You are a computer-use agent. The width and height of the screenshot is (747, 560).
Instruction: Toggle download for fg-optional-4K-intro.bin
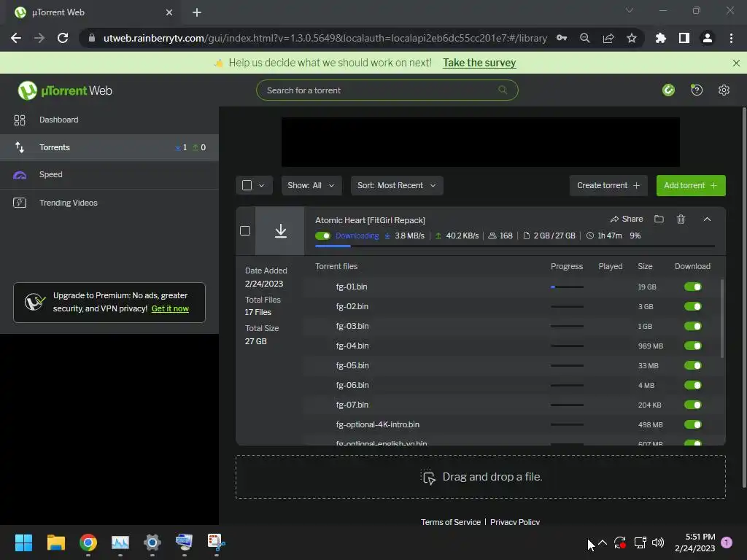[693, 424]
